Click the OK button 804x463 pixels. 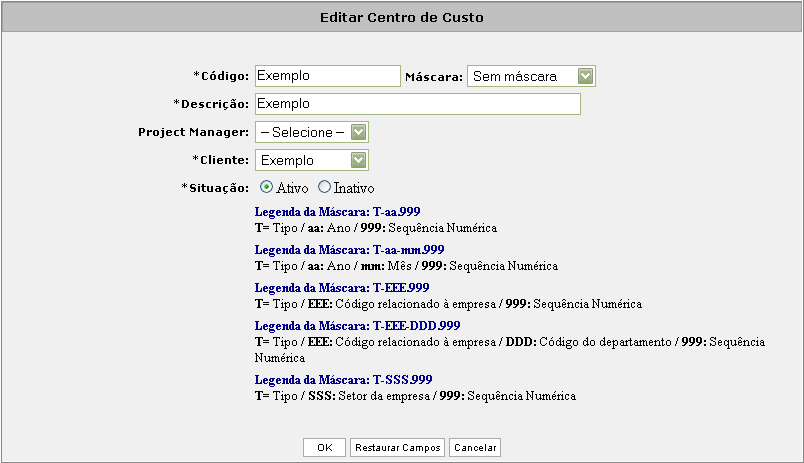(325, 448)
